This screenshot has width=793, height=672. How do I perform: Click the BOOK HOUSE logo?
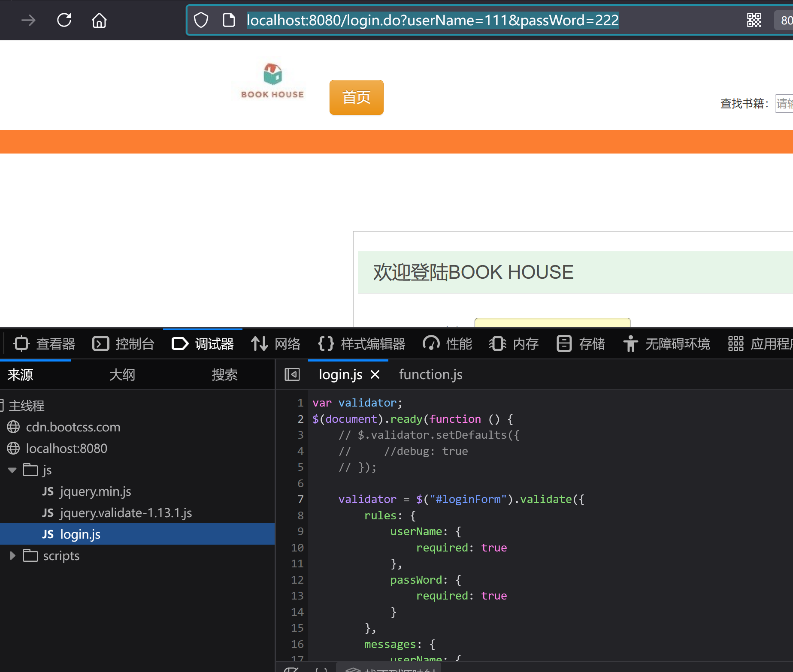pos(272,81)
